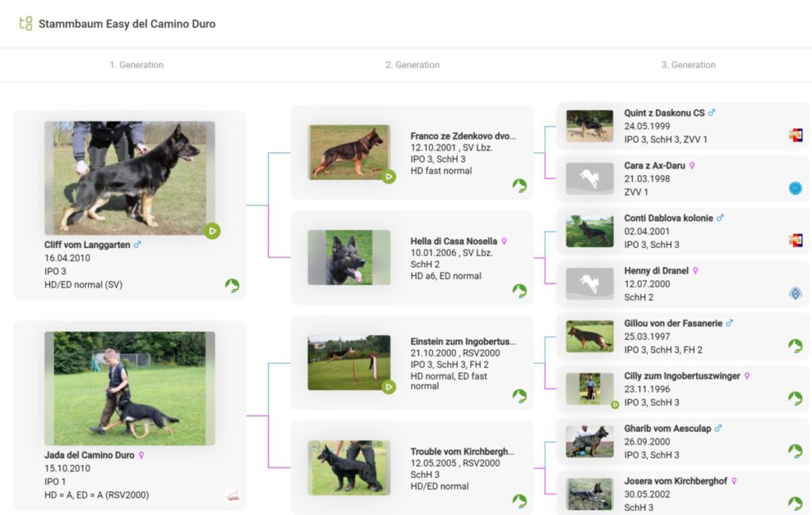Click female symbol next to Cilly zum Ingobertuszwinger
Screen dimensions: 812x515
coord(747,376)
